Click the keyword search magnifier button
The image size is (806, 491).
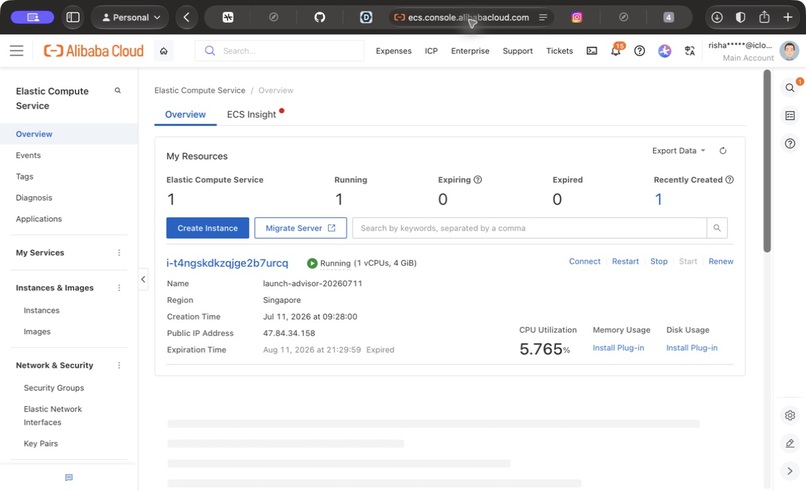tap(717, 228)
